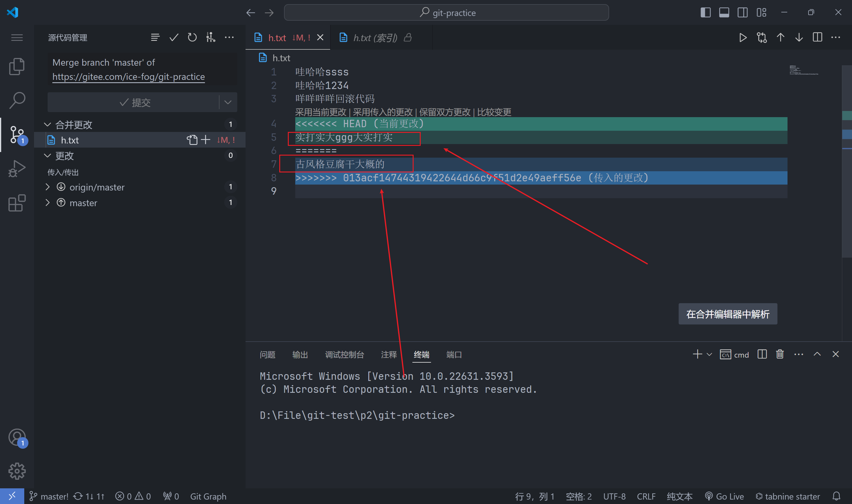Image resolution: width=852 pixels, height=504 pixels.
Task: Open the Extensions view
Action: [x=17, y=203]
